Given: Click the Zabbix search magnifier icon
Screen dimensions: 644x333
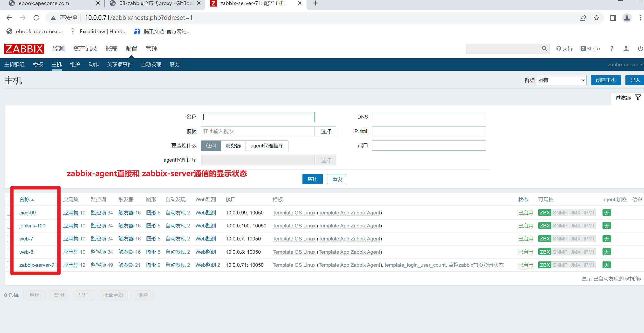Looking at the screenshot, I should 544,48.
